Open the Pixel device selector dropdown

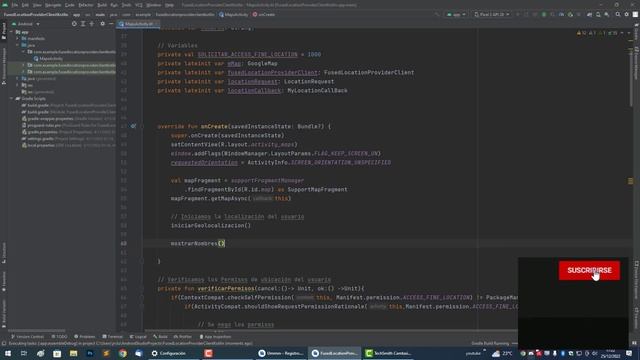click(x=491, y=14)
